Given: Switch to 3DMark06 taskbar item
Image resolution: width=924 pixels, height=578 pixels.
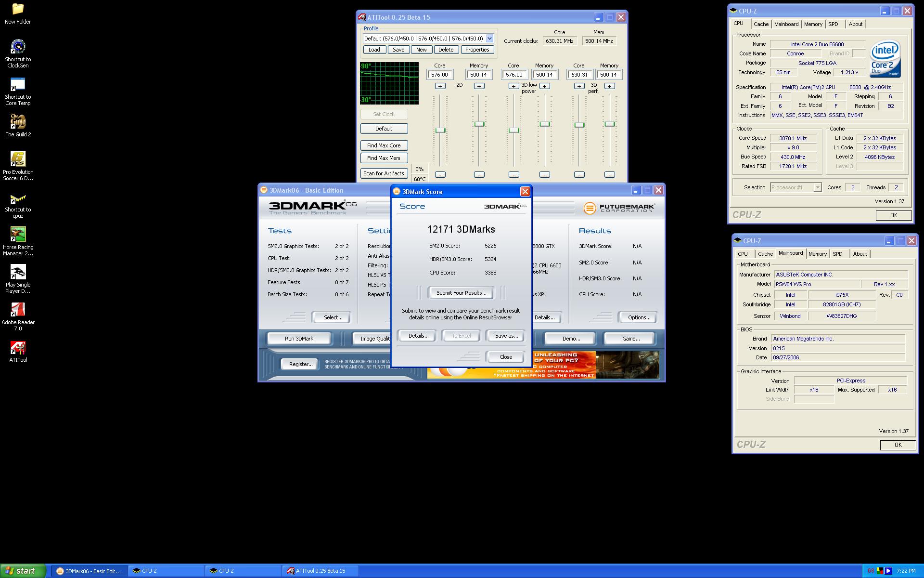Looking at the screenshot, I should click(89, 571).
